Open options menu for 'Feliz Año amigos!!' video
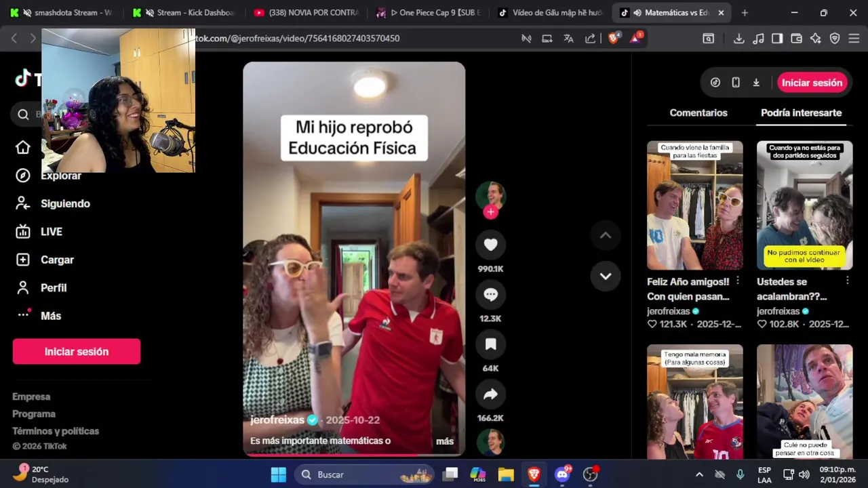The height and width of the screenshot is (488, 868). pos(738,281)
